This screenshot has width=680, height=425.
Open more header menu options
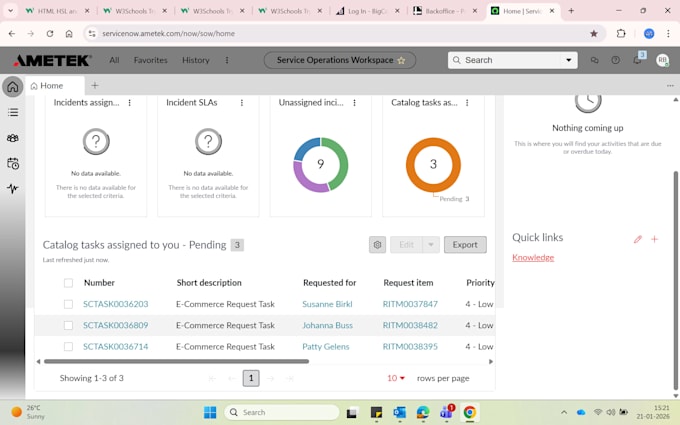(227, 60)
